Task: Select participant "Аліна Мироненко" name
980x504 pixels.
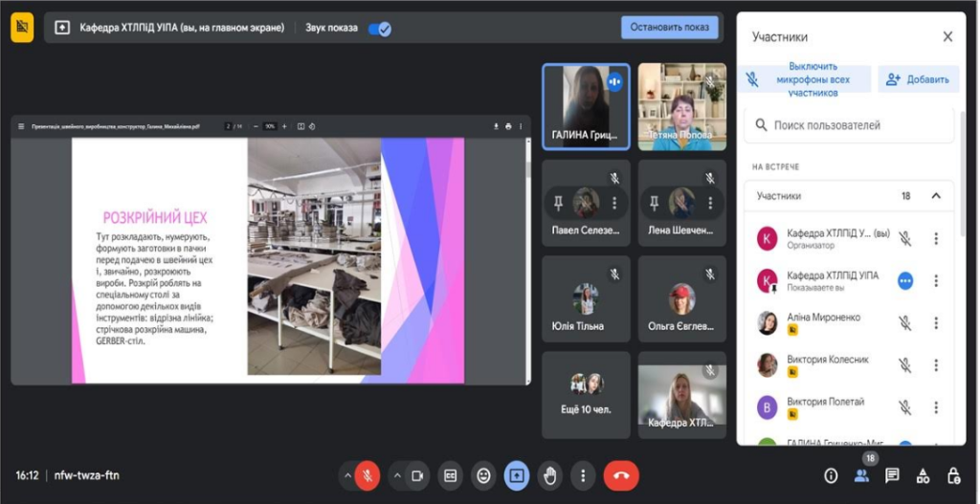Action: tap(823, 318)
